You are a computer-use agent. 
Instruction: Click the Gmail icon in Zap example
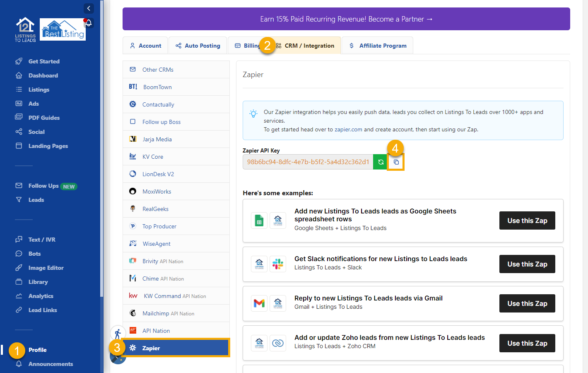click(259, 303)
